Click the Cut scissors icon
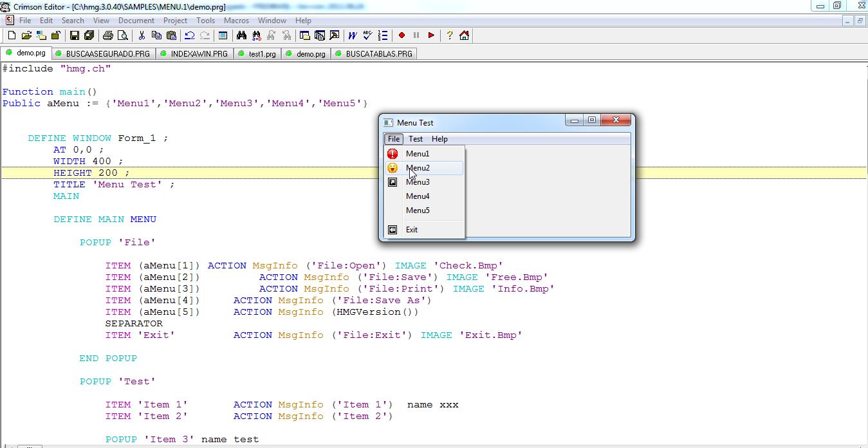Viewport: 868px width, 448px height. click(x=141, y=35)
